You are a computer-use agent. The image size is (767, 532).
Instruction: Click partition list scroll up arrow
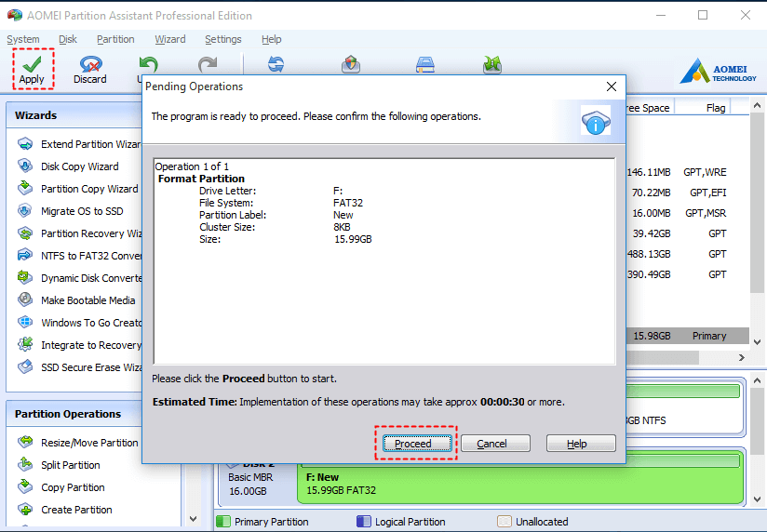757,106
